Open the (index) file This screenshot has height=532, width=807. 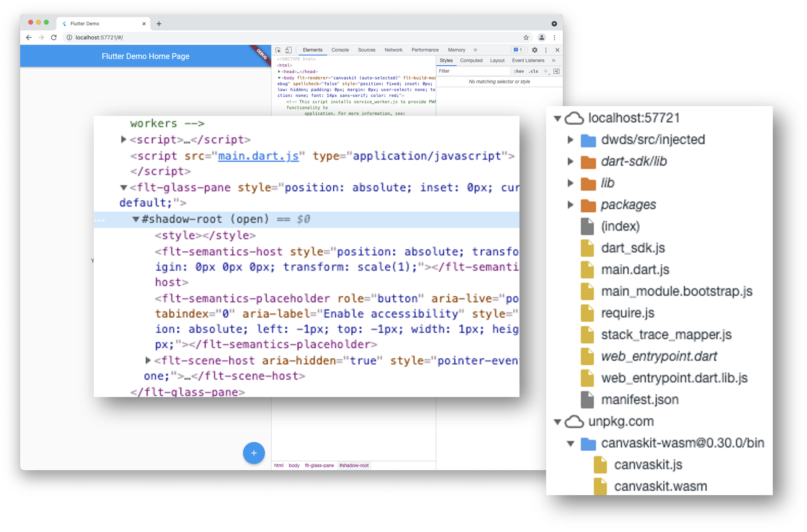tap(620, 226)
